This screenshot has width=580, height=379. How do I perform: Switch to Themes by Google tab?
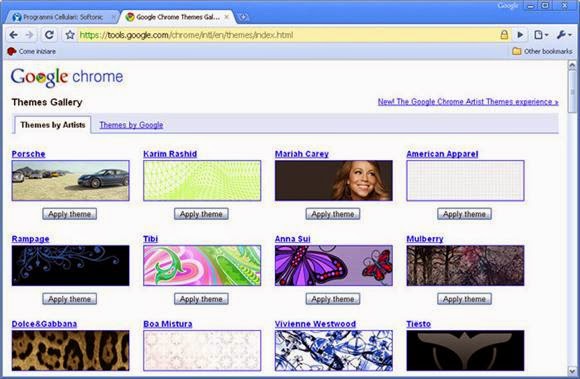pyautogui.click(x=131, y=125)
